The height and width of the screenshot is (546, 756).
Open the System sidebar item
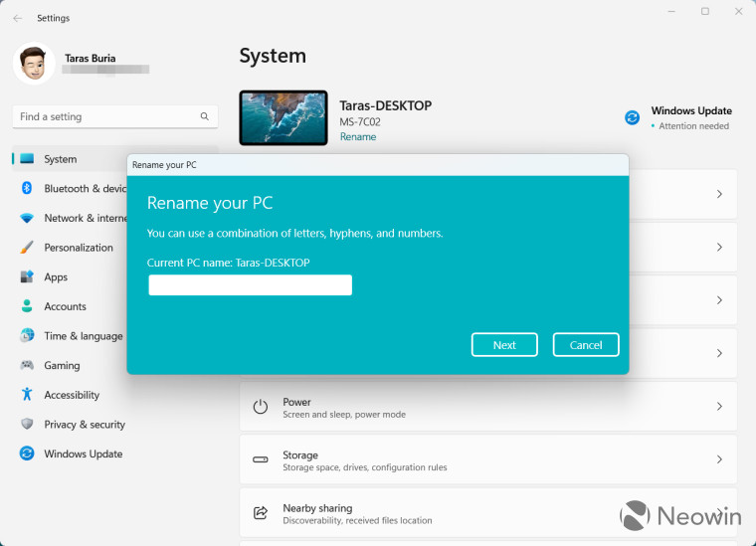[x=70, y=158]
